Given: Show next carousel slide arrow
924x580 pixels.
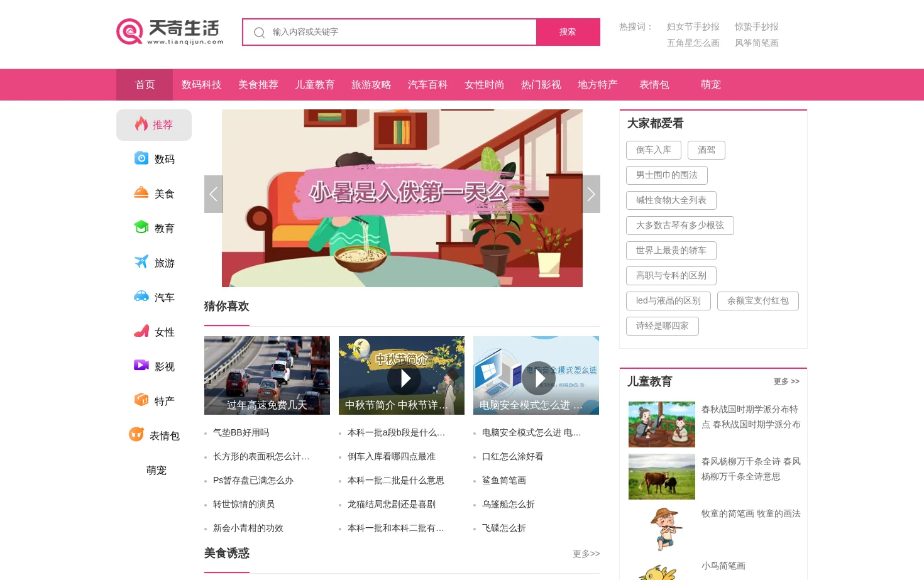Looking at the screenshot, I should tap(591, 194).
